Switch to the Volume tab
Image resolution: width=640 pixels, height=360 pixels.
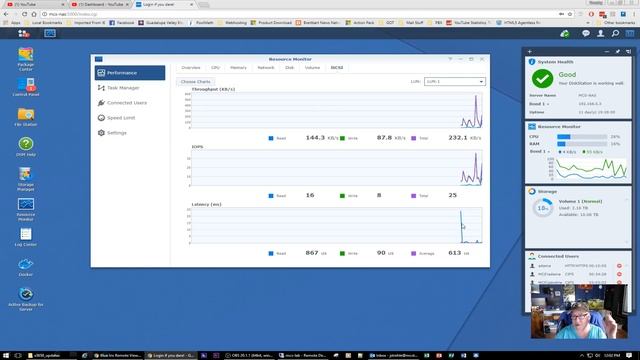click(x=312, y=68)
